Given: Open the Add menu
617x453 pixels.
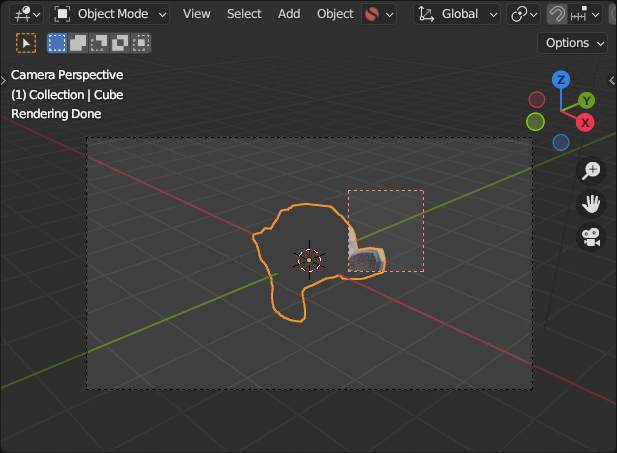Looking at the screenshot, I should [x=289, y=14].
